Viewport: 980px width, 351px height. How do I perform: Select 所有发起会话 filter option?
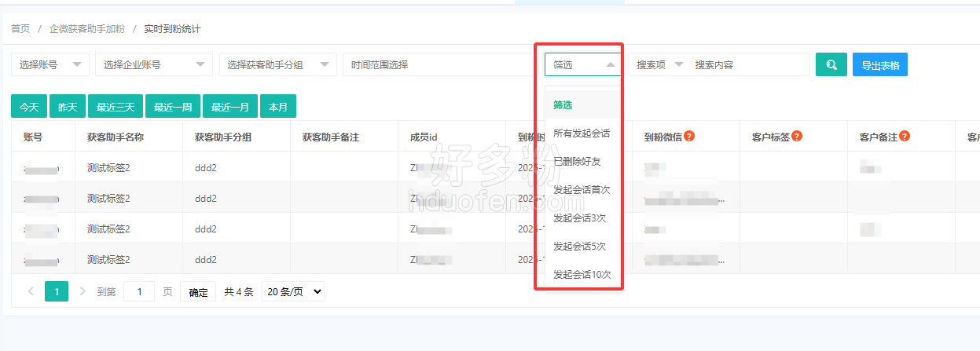coord(582,133)
